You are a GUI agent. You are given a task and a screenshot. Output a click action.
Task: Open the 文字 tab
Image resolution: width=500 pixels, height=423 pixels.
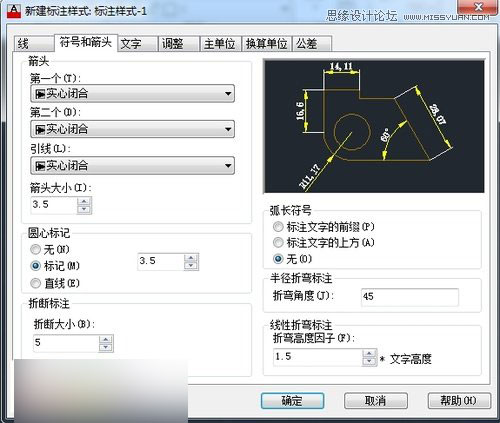[x=138, y=44]
